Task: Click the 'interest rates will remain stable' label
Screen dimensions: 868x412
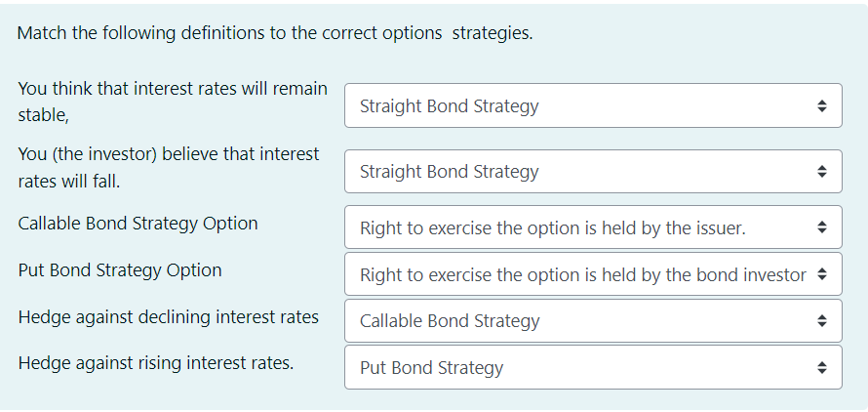Action: point(173,102)
